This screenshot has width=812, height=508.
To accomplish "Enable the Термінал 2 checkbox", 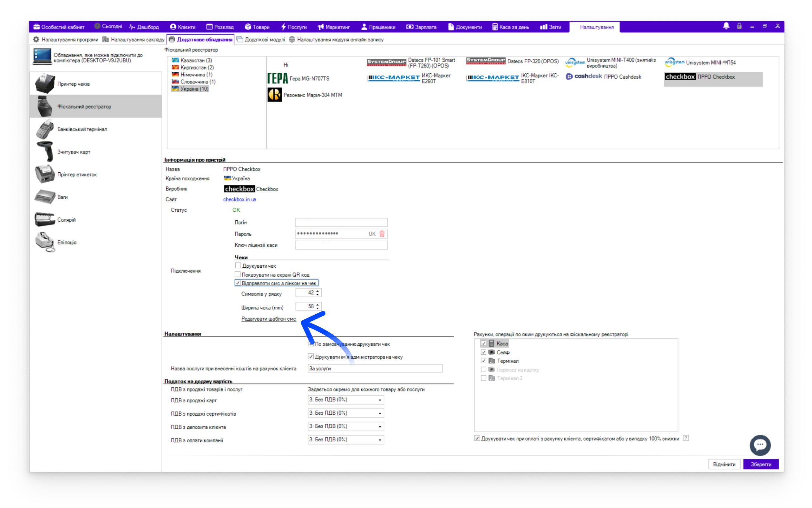I will pos(483,378).
